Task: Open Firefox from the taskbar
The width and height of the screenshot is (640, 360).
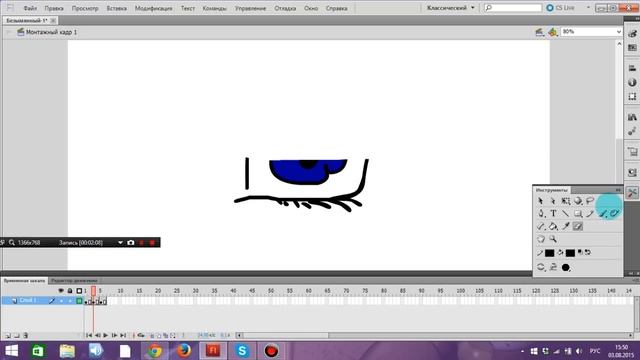Action: click(184, 351)
